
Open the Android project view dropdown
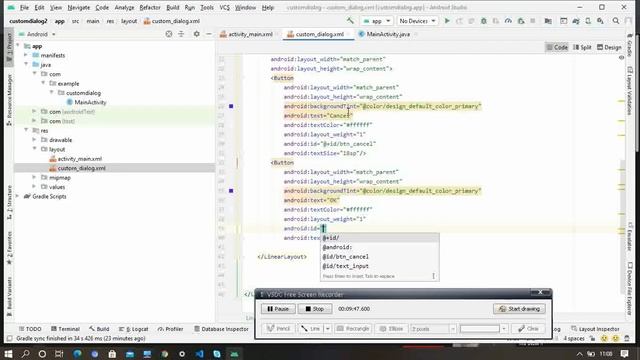(x=37, y=34)
